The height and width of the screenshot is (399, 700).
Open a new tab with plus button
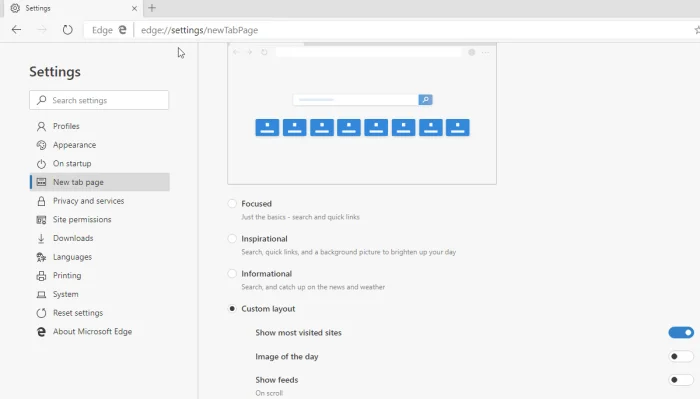point(152,8)
